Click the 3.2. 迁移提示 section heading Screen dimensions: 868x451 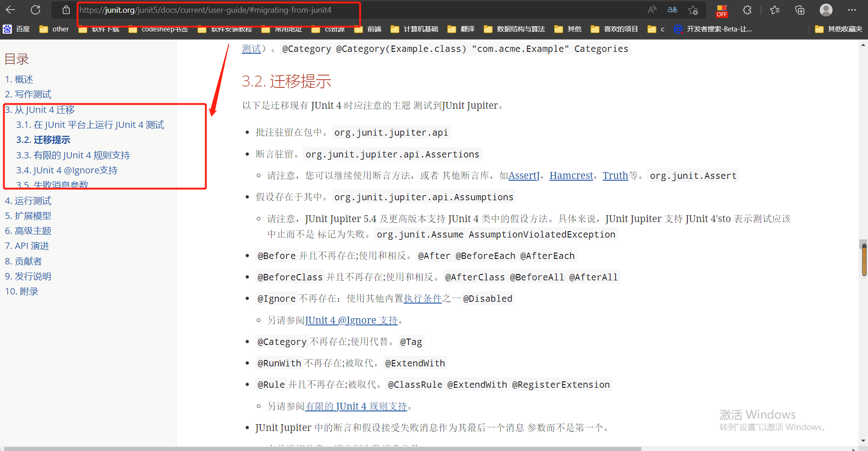click(x=287, y=81)
